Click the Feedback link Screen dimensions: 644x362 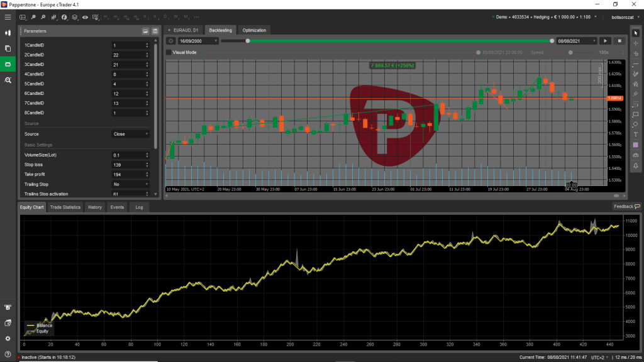[x=626, y=206]
